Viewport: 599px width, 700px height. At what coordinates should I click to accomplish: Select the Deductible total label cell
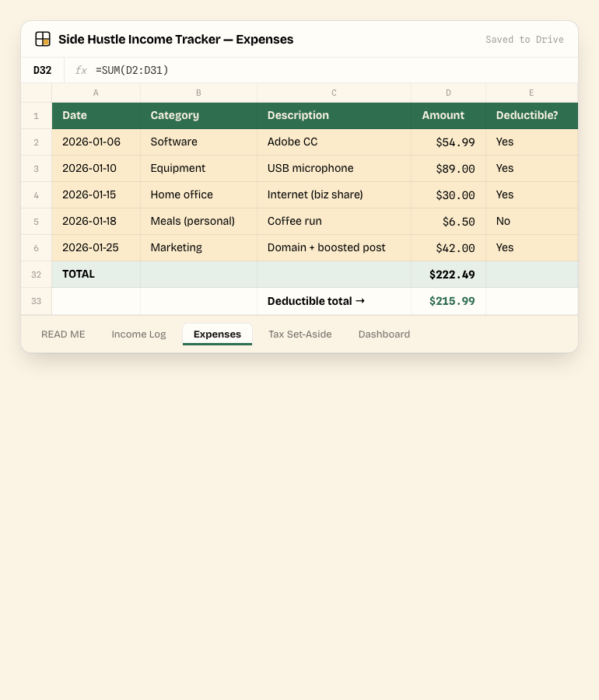click(x=334, y=301)
